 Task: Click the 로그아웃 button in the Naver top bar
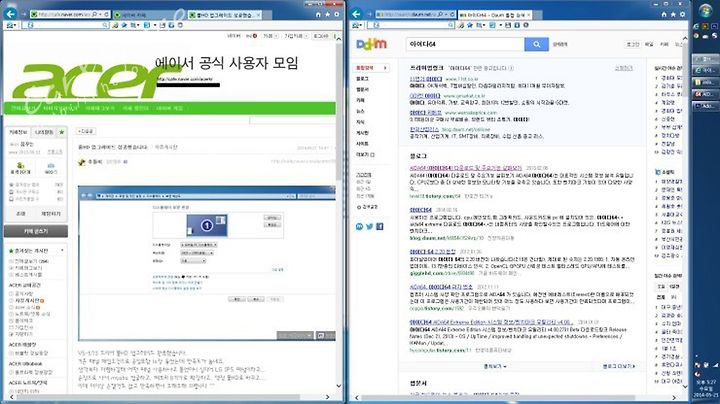(321, 36)
